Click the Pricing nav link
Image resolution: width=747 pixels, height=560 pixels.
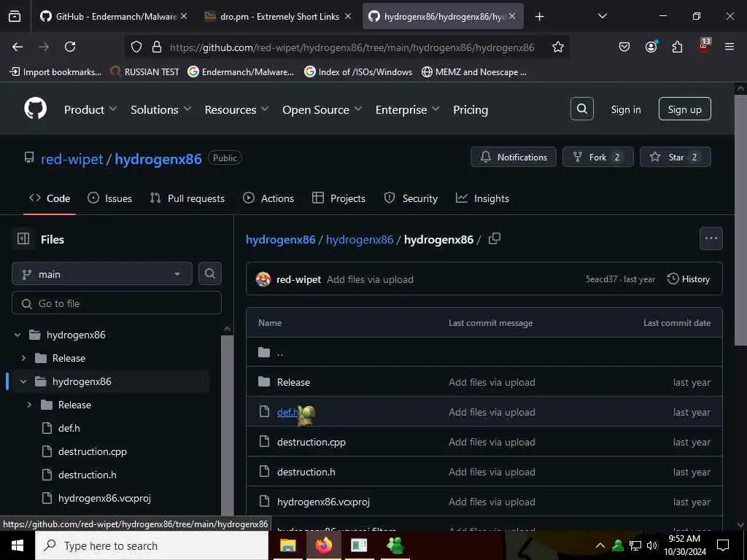click(x=471, y=109)
